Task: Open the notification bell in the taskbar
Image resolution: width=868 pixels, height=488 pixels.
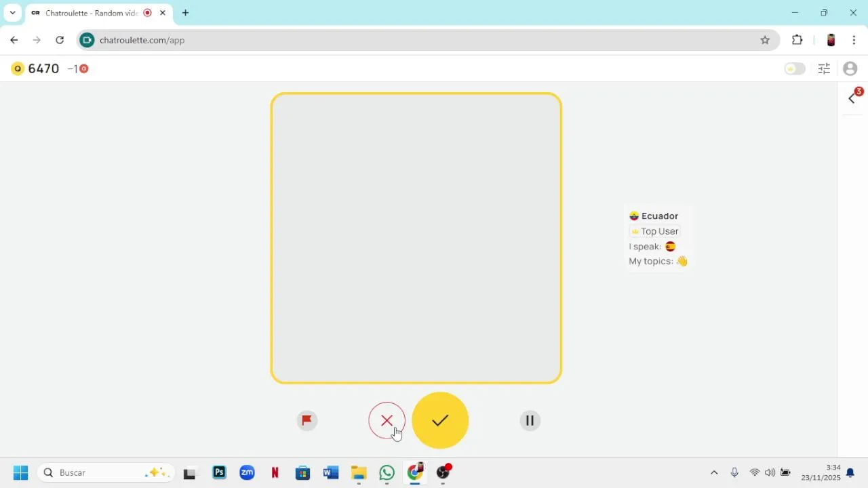Action: 850,473
